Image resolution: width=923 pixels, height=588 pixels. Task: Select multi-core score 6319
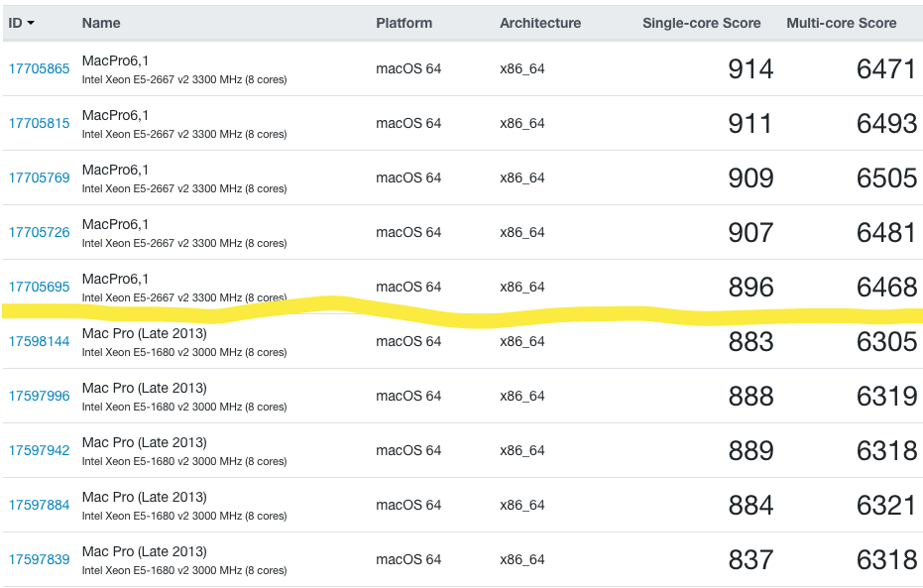click(x=886, y=397)
